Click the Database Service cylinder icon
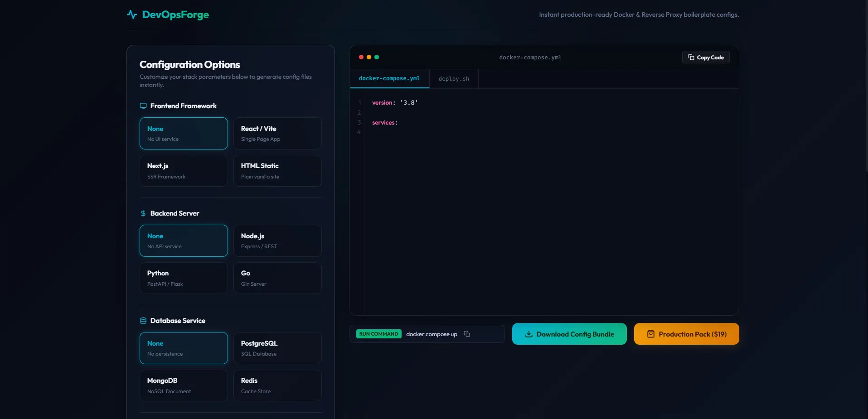 click(143, 321)
